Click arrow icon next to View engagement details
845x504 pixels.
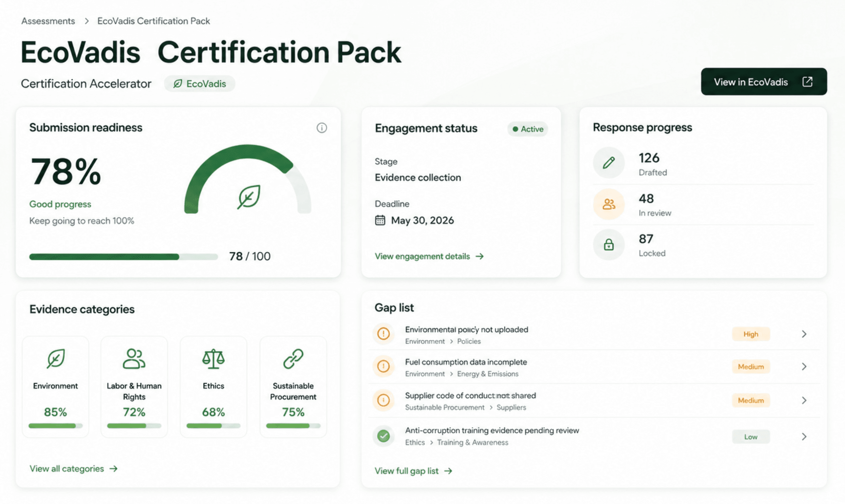point(479,256)
